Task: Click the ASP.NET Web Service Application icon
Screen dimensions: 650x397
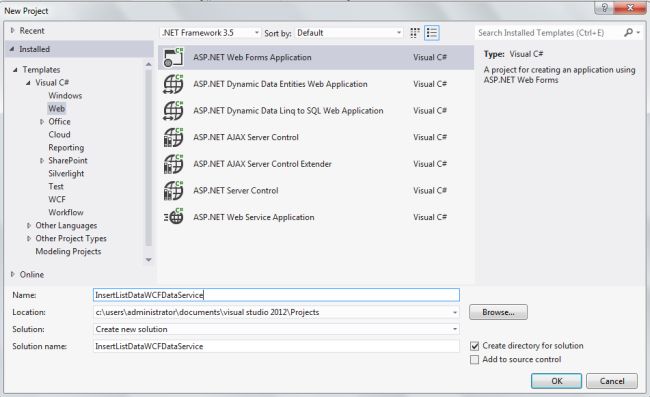Action: point(173,217)
